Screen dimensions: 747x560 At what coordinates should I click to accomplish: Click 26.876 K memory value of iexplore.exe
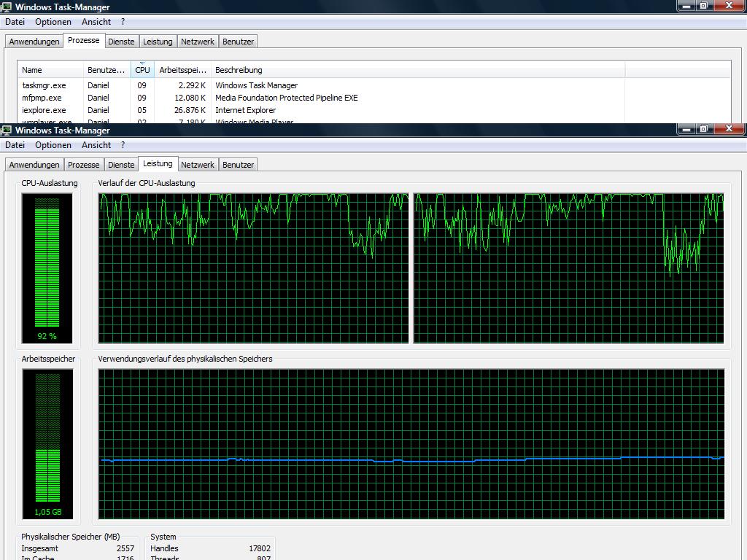pyautogui.click(x=190, y=110)
